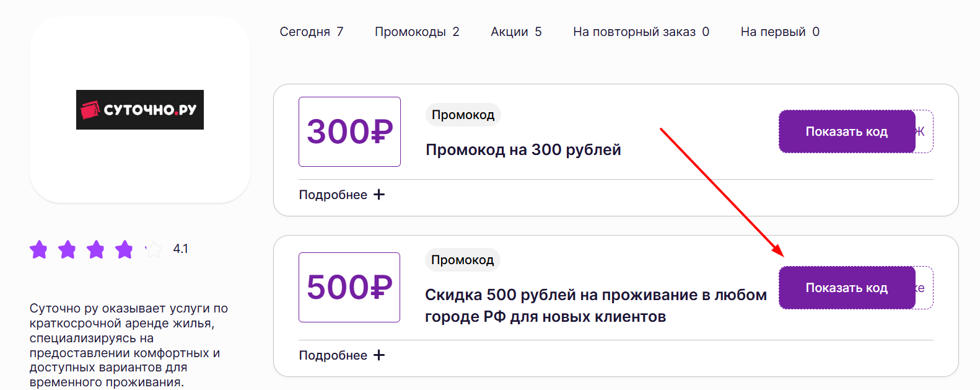The height and width of the screenshot is (390, 980).
Task: Click the 300₽ discount value badge
Action: (x=349, y=131)
